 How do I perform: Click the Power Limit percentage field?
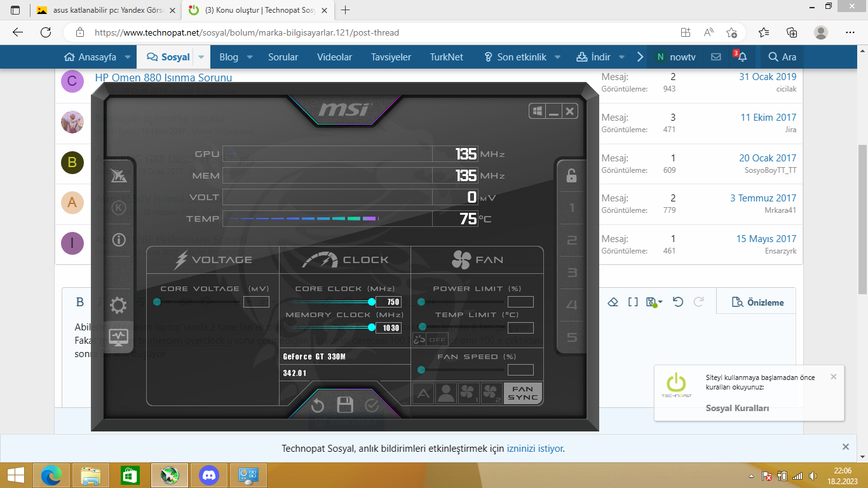[520, 302]
